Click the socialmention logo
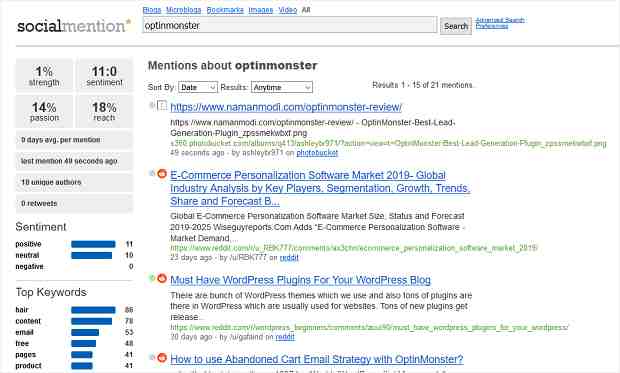Image resolution: width=620 pixels, height=373 pixels. pos(74,26)
